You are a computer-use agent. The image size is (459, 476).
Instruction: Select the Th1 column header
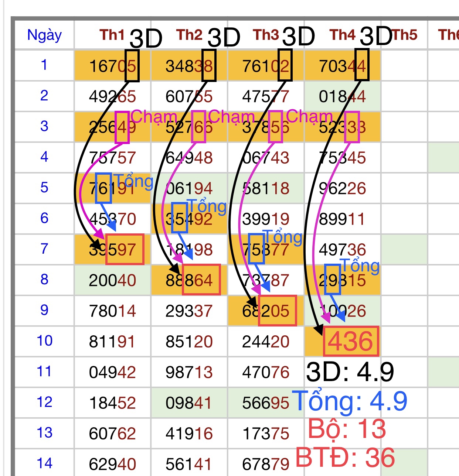click(x=112, y=35)
